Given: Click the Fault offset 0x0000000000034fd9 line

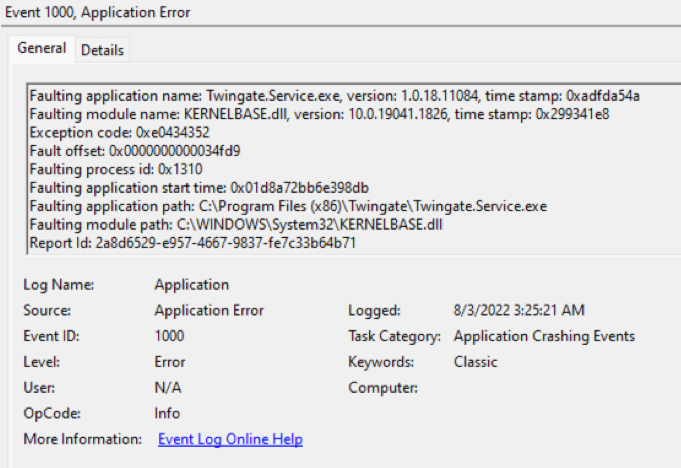Looking at the screenshot, I should point(135,151).
